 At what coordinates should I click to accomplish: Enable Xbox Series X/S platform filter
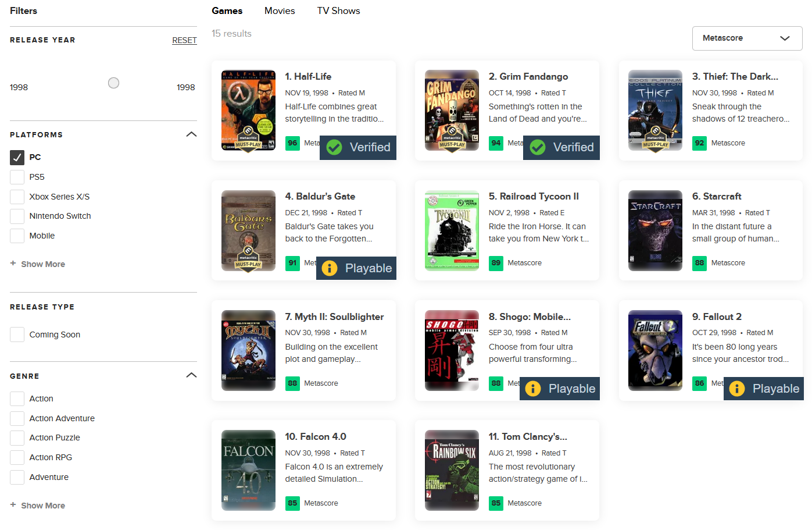pyautogui.click(x=17, y=197)
